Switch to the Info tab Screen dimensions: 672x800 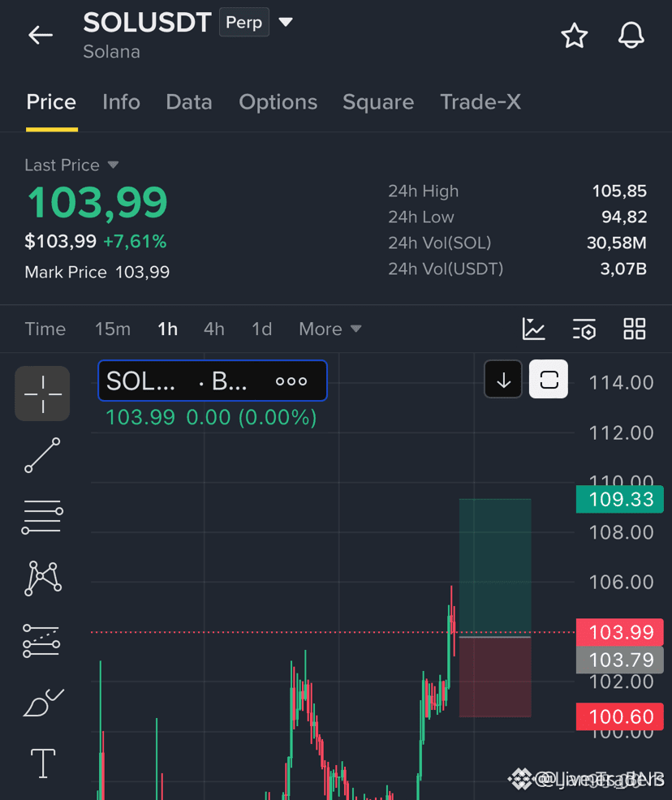coord(121,102)
